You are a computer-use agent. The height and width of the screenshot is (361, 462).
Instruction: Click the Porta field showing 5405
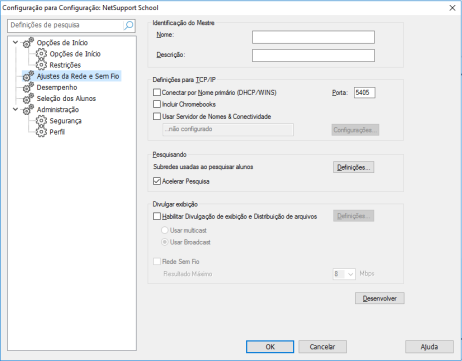(x=365, y=93)
